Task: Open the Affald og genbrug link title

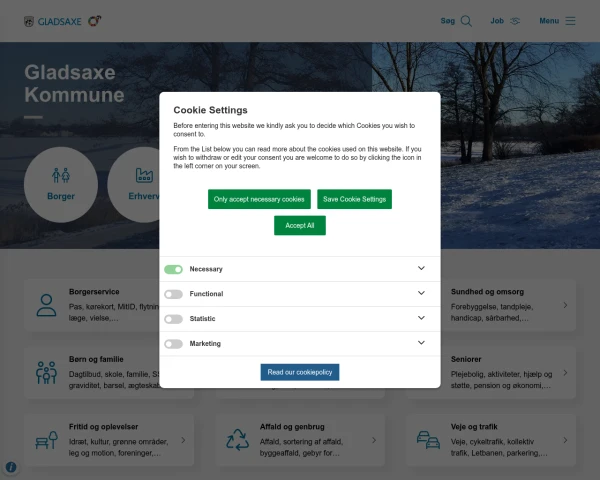Action: (x=292, y=426)
